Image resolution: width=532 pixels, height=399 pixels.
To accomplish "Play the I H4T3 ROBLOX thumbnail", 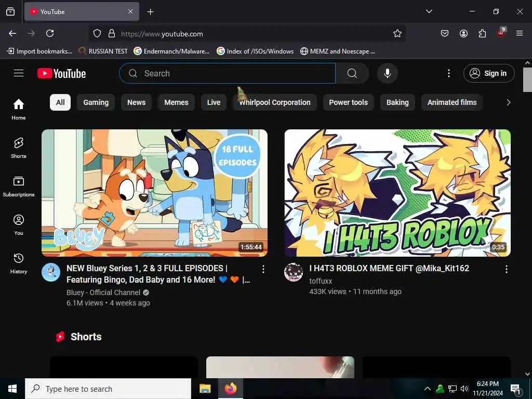I will coord(397,193).
